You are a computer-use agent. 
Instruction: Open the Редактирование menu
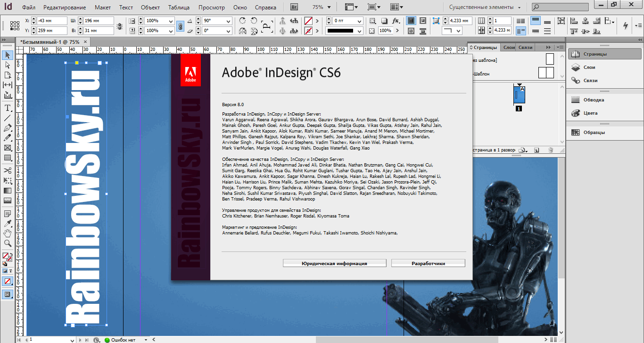pos(65,8)
